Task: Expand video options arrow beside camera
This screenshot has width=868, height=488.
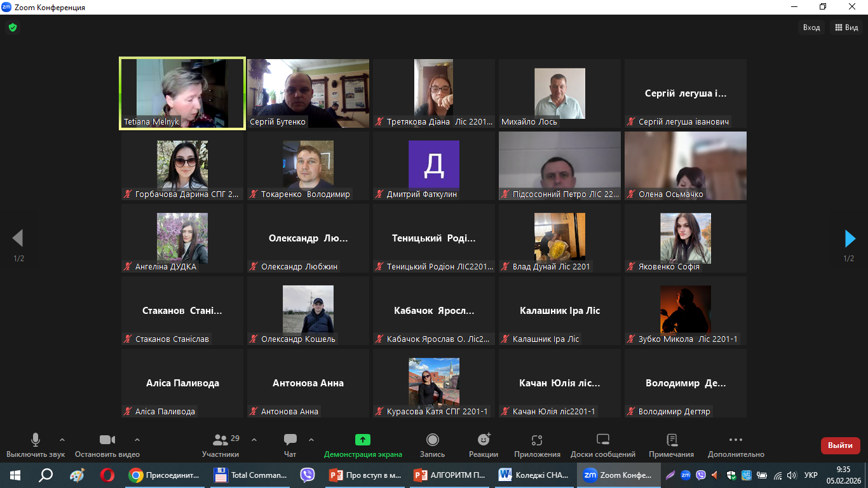Action: [x=137, y=440]
